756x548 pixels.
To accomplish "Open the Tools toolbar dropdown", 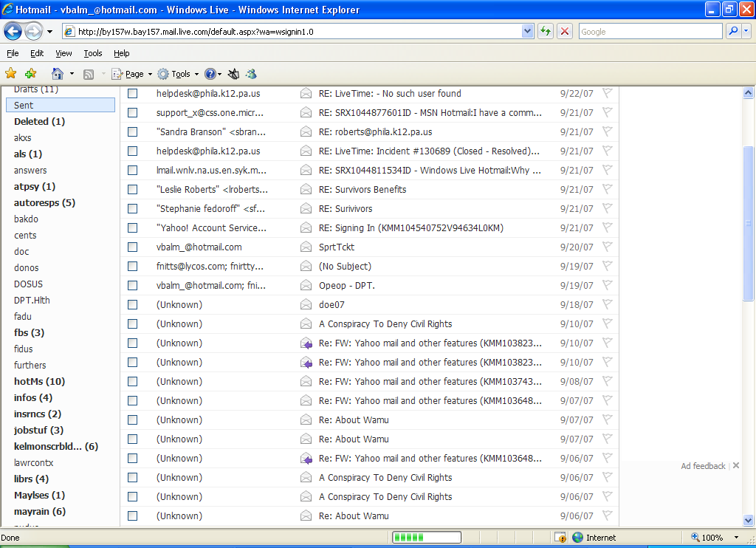I will point(196,74).
